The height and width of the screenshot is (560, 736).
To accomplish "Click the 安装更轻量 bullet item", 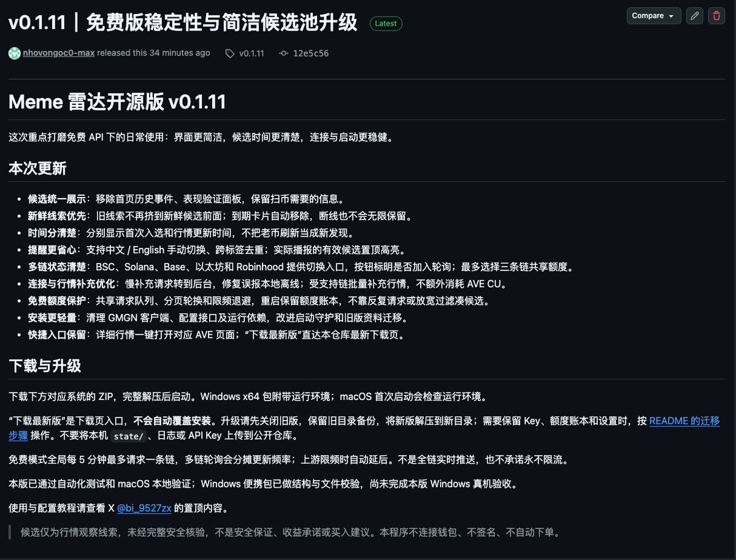I will pyautogui.click(x=218, y=318).
